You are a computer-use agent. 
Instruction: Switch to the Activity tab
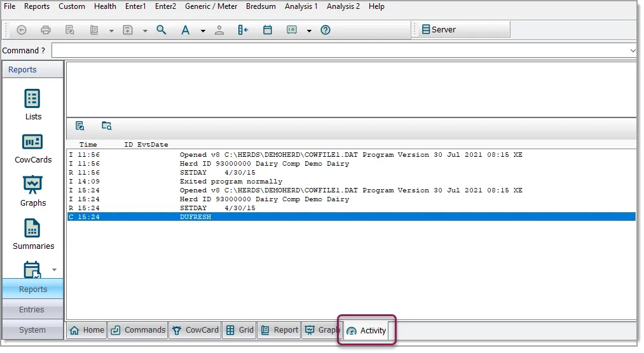pos(366,330)
